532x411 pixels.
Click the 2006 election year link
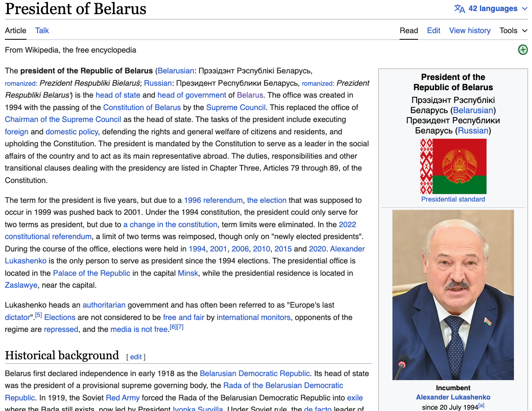[x=240, y=249]
